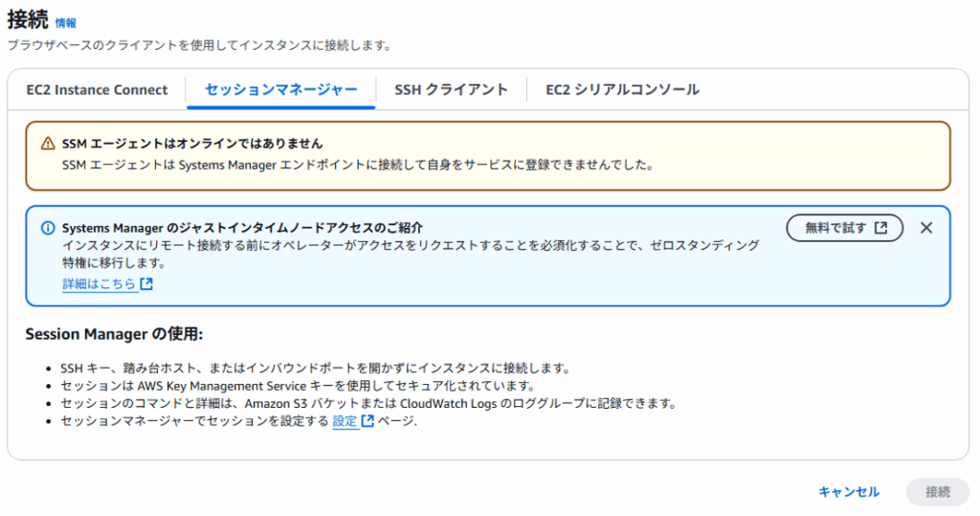
Task: Switch to the EC2 Instance Connect tab
Action: point(98,90)
